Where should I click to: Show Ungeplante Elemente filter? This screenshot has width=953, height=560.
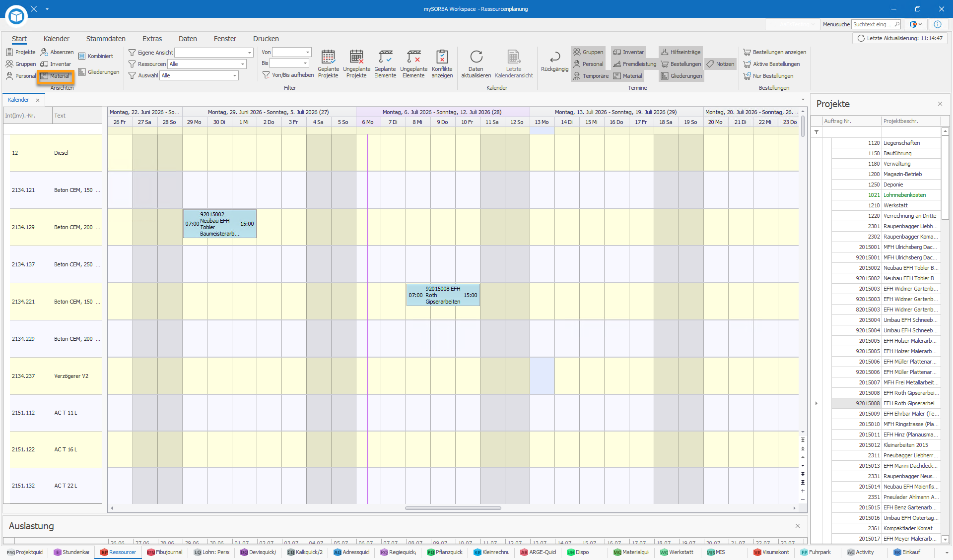click(413, 63)
